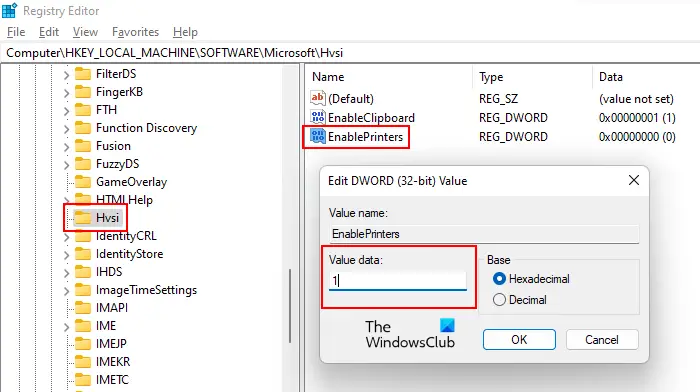
Task: Cancel the Edit DWORD dialog
Action: pyautogui.click(x=602, y=340)
